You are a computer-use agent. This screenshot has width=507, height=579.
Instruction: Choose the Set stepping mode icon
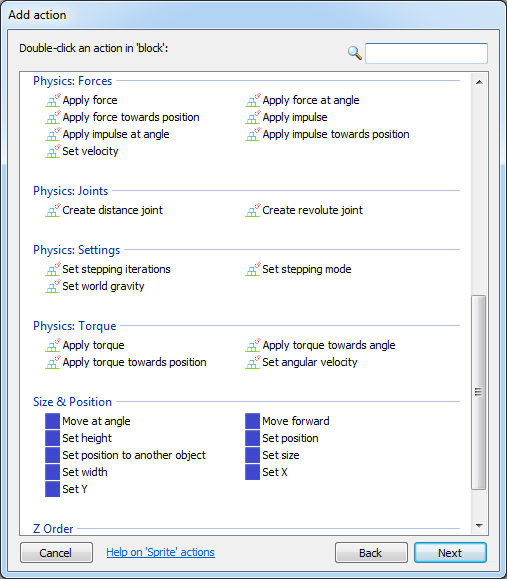point(253,269)
